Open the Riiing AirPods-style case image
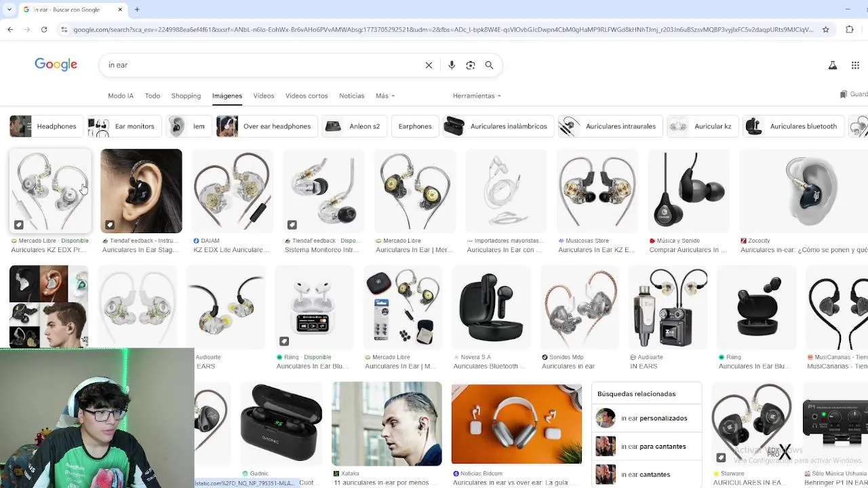The height and width of the screenshot is (488, 868). coord(314,308)
